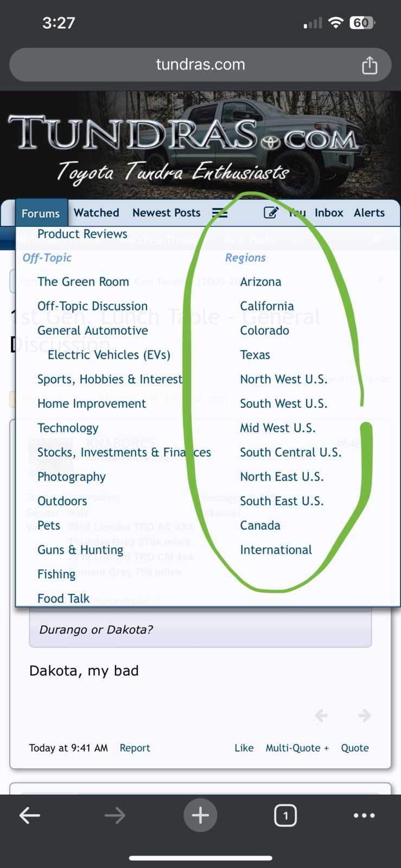401x868 pixels.
Task: Open Fishing forum
Action: 56,574
